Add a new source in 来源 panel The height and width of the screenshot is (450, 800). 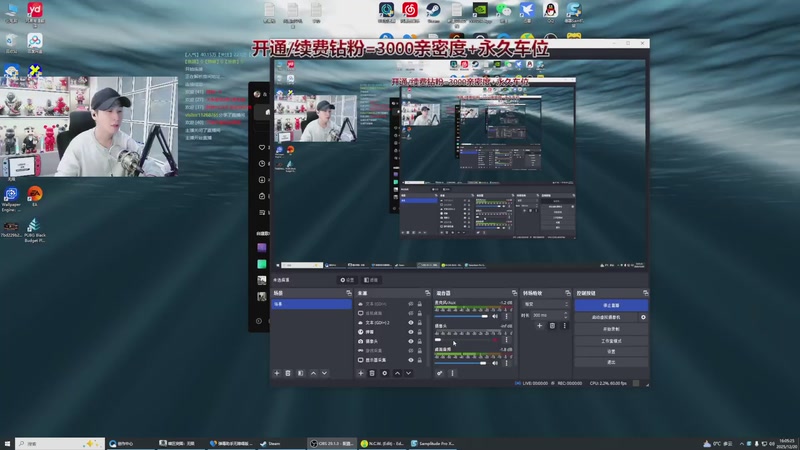361,373
